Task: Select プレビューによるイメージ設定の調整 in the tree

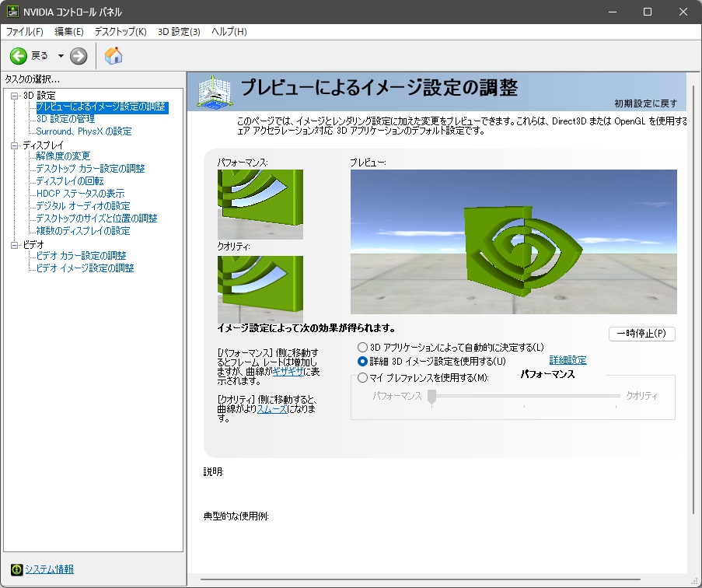Action: 102,107
